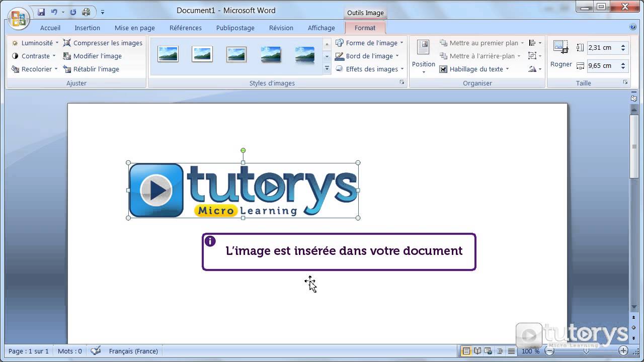Image resolution: width=644 pixels, height=362 pixels.
Task: Click the page count Page : 1 sur 1
Action: coord(29,351)
